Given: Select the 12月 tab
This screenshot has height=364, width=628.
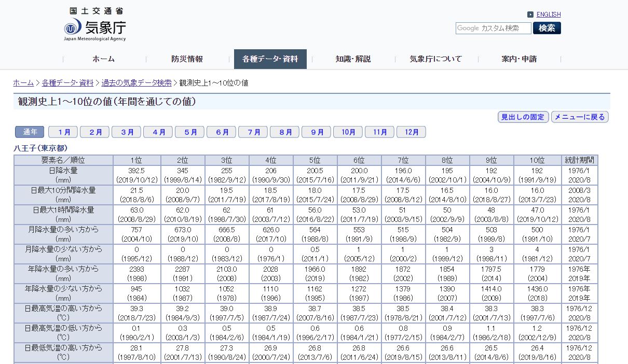Looking at the screenshot, I should (x=411, y=132).
